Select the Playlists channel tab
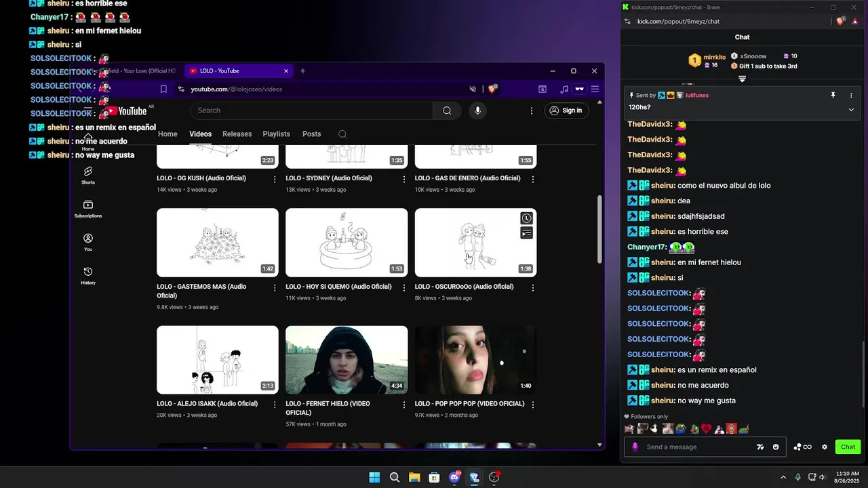Screen dimensions: 868x488 (276, 134)
